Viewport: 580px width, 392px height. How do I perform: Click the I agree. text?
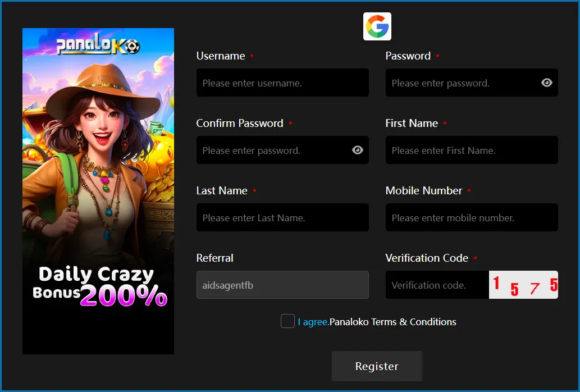pyautogui.click(x=313, y=322)
